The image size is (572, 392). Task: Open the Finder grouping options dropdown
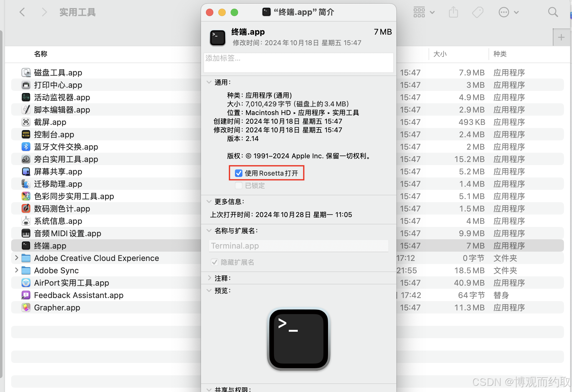point(424,12)
